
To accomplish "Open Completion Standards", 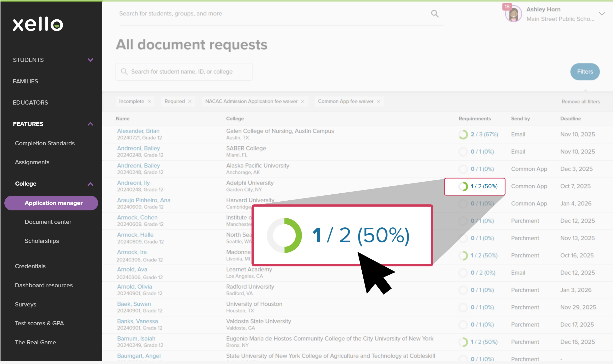I will [x=45, y=143].
